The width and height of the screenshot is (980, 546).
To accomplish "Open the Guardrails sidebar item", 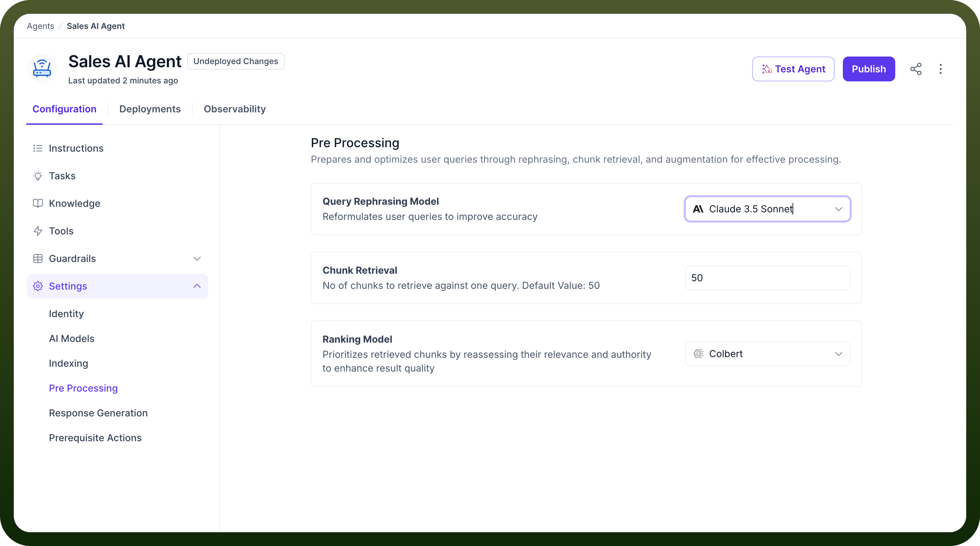I will click(117, 259).
